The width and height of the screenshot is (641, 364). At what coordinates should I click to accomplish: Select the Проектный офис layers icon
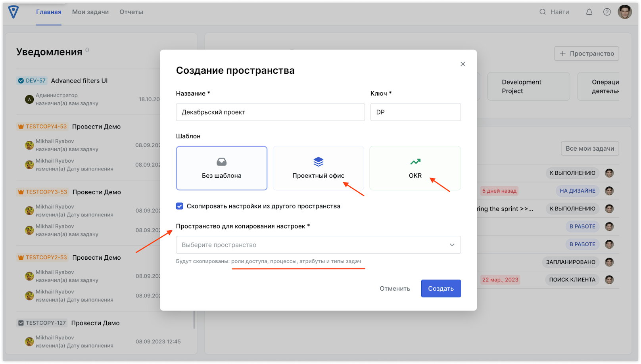point(318,161)
